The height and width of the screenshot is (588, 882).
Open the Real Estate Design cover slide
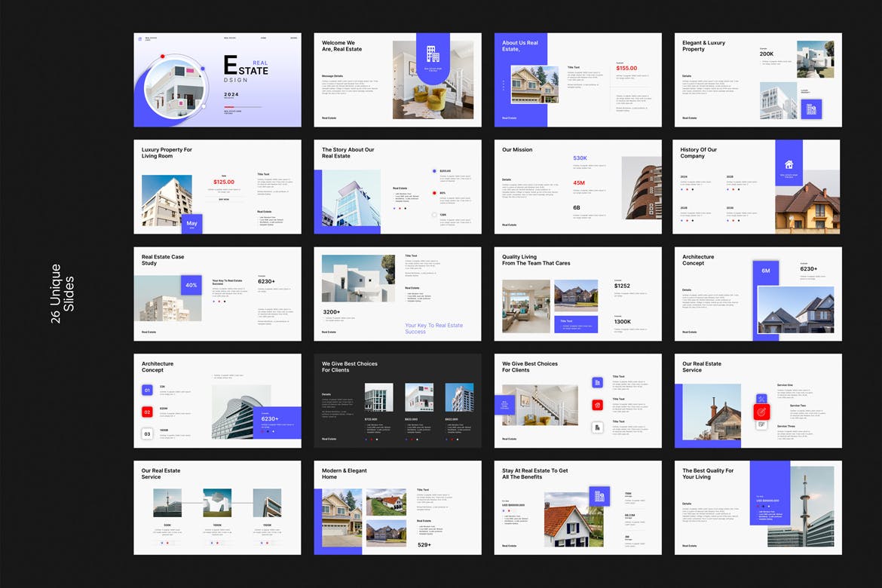click(217, 80)
